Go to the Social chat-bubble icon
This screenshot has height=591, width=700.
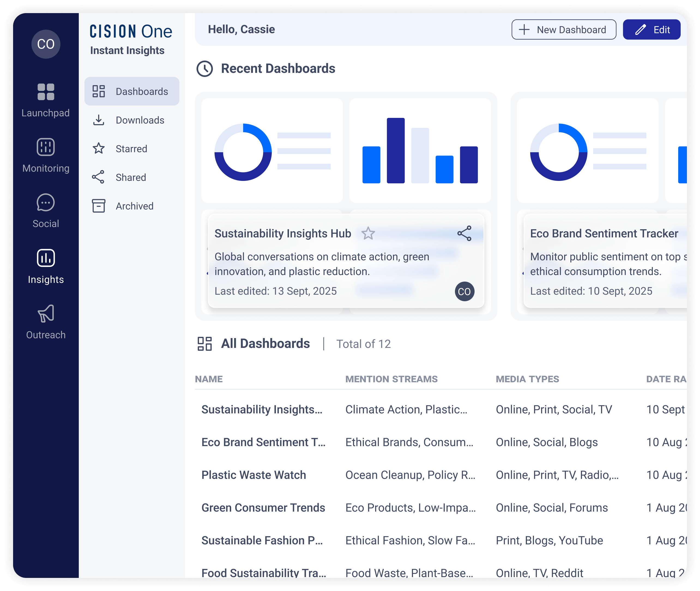click(46, 203)
